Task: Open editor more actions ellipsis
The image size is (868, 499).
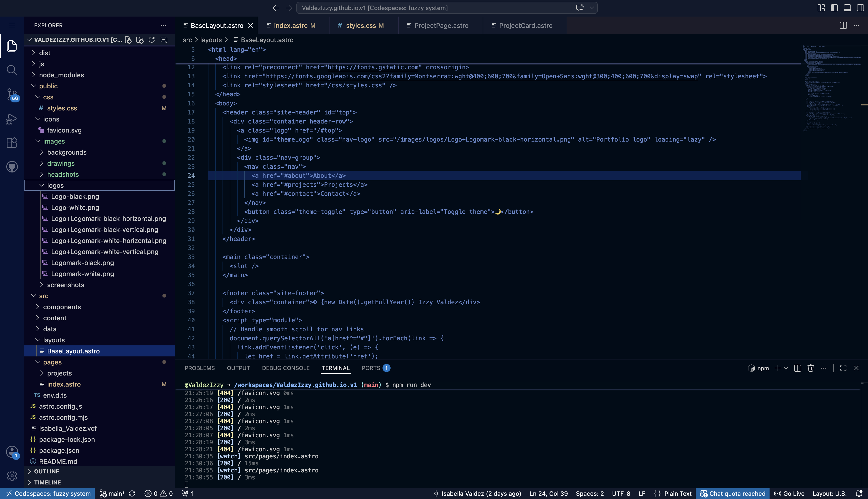Action: tap(856, 25)
